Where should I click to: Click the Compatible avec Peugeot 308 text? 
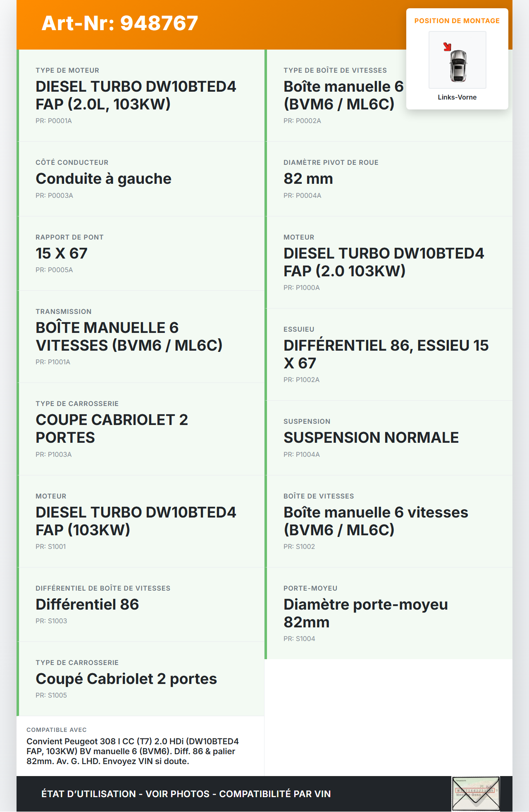pos(133,751)
